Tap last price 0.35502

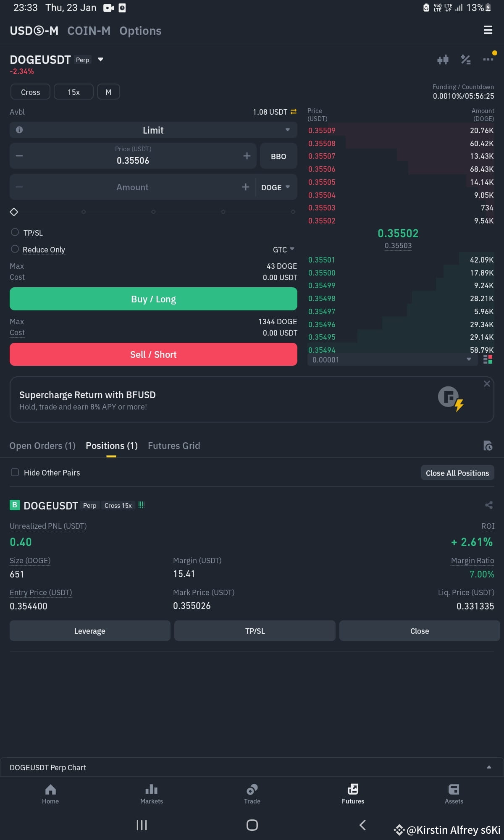click(x=398, y=233)
